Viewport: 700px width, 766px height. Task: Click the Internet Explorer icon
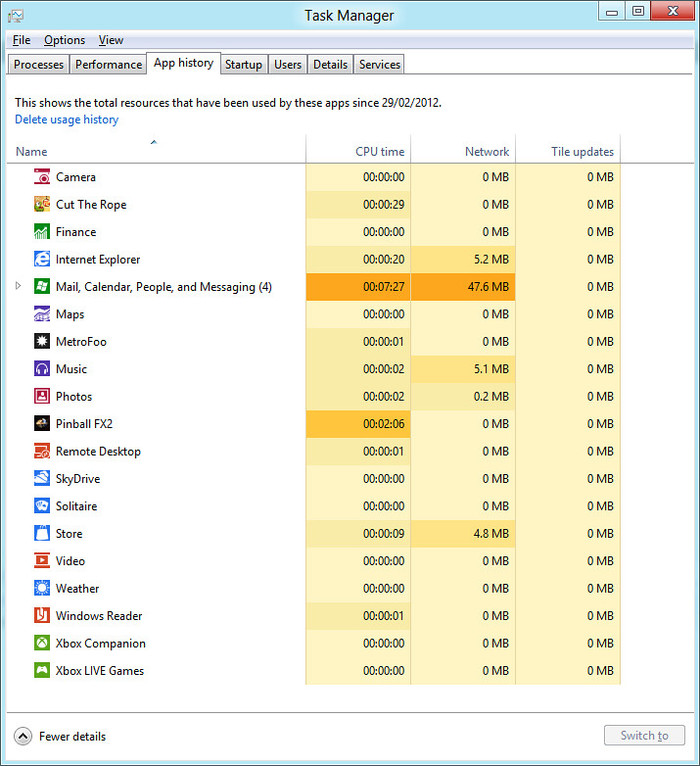[42, 259]
